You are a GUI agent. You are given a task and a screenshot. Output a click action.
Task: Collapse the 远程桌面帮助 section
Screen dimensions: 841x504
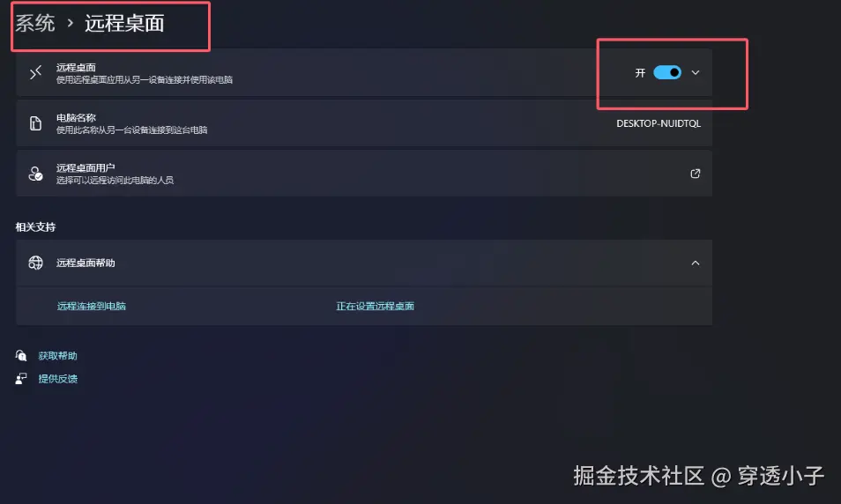[x=696, y=263]
